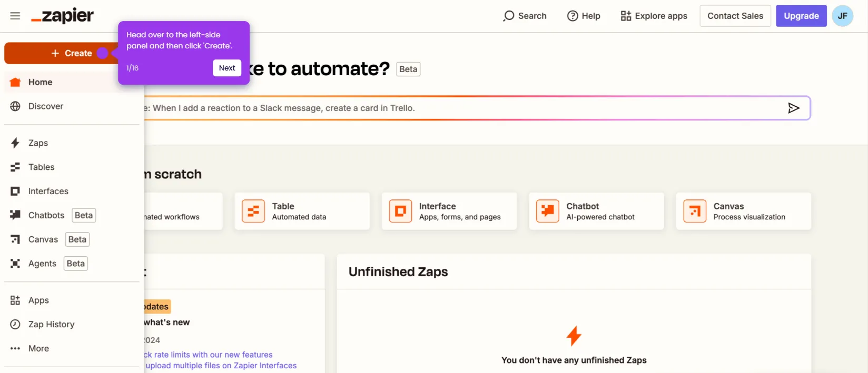Toggle the hamburger menu icon

(15, 16)
